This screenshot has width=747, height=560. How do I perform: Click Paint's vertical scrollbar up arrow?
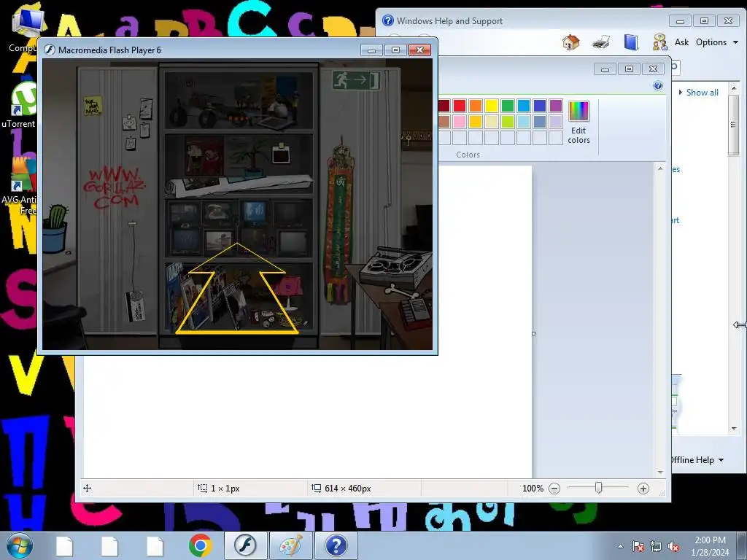tap(660, 168)
